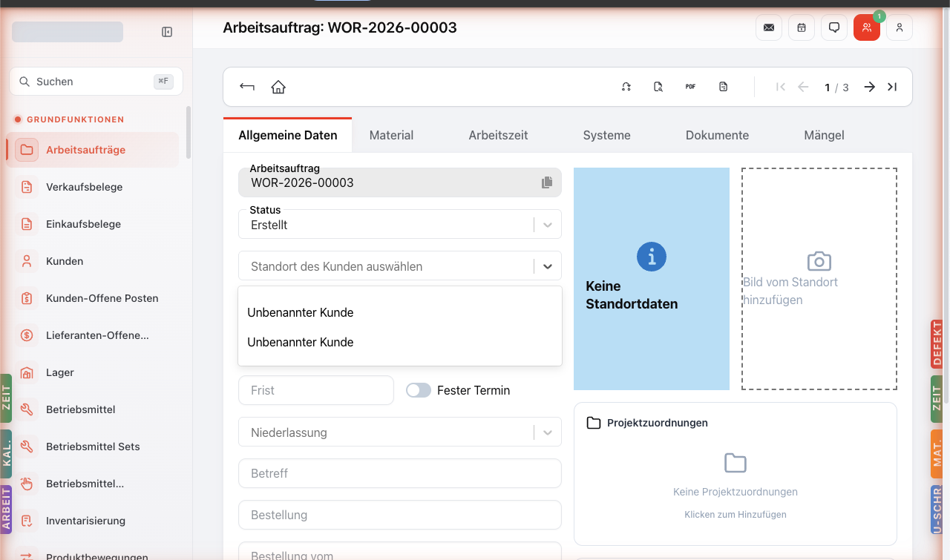Click the blue U-SCHR side tab
This screenshot has width=950, height=560.
[937, 510]
